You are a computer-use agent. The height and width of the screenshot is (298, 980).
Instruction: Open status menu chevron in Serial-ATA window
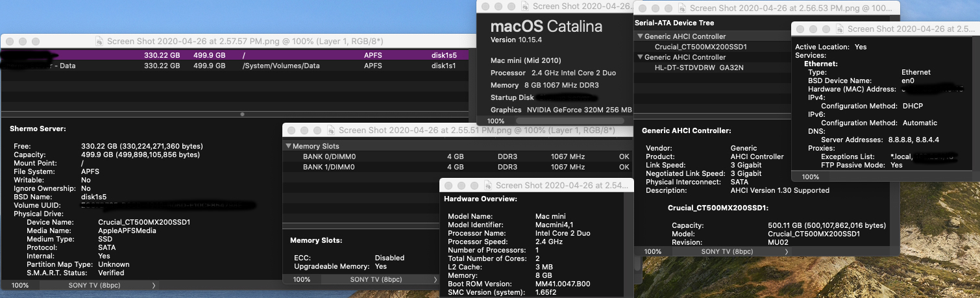point(786,251)
